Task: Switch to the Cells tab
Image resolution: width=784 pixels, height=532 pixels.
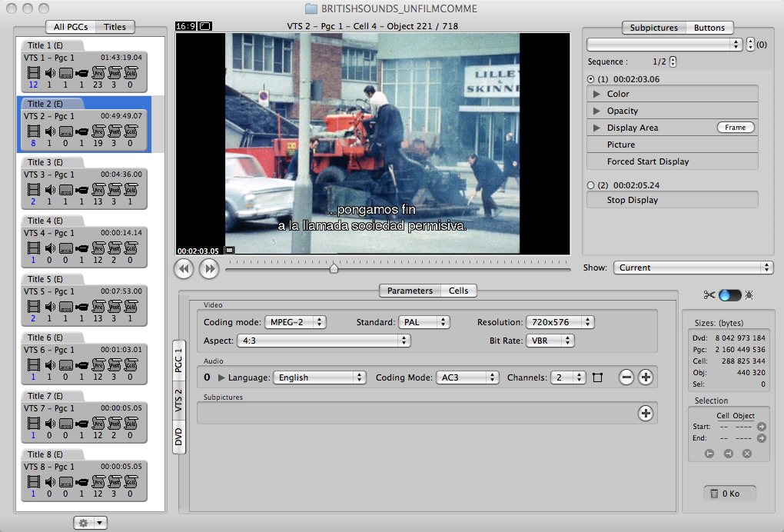Action: pos(459,291)
